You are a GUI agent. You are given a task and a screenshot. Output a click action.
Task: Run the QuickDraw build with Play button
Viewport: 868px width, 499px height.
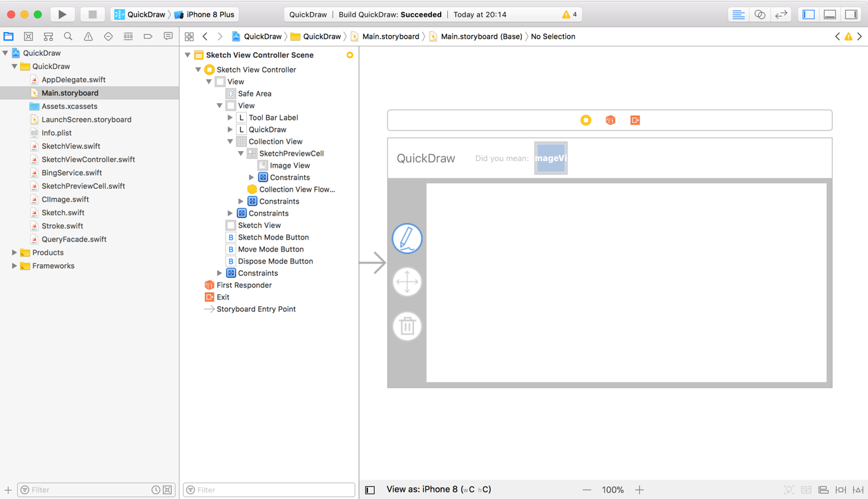[x=62, y=14]
